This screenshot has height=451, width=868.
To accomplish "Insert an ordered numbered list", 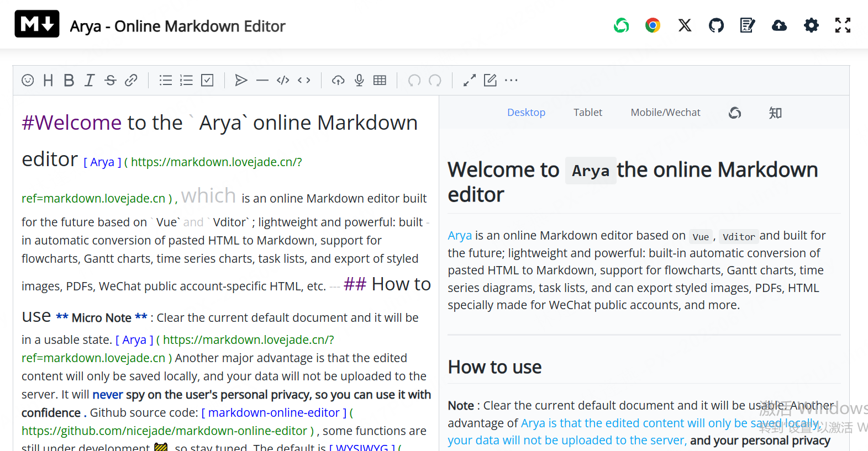I will tap(186, 81).
